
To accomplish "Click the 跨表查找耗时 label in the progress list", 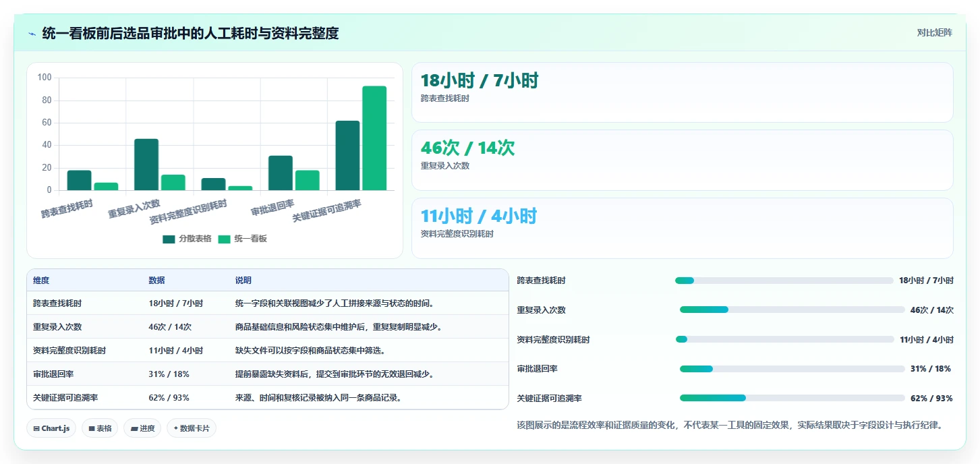I will point(541,281).
